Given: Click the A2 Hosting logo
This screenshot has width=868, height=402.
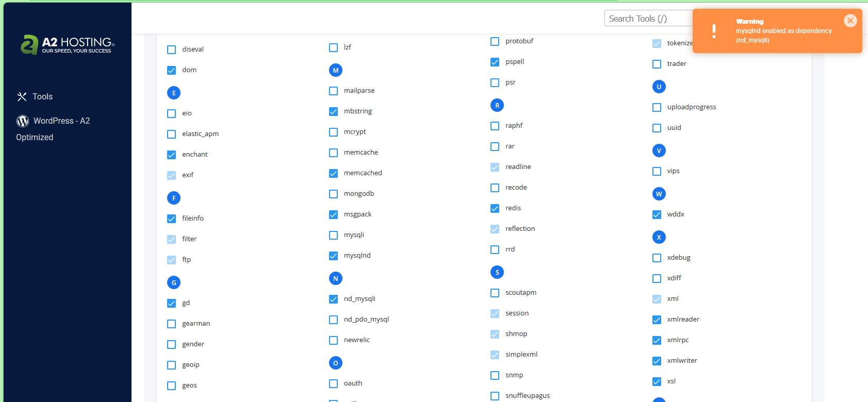Looking at the screenshot, I should pyautogui.click(x=68, y=45).
